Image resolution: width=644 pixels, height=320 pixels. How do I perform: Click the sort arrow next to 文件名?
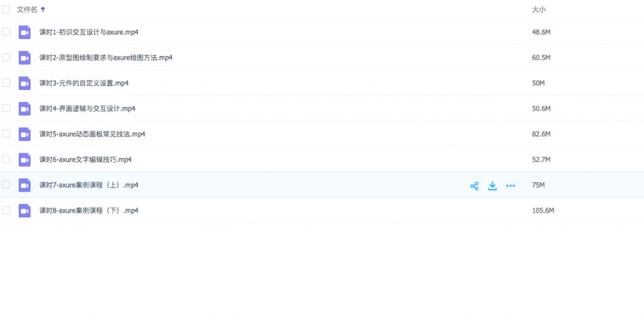[x=43, y=9]
